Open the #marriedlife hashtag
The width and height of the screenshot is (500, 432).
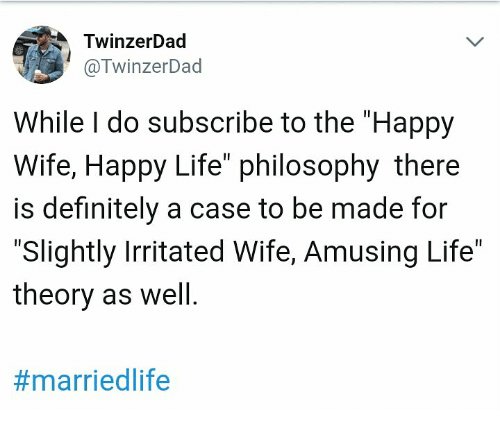tap(92, 380)
